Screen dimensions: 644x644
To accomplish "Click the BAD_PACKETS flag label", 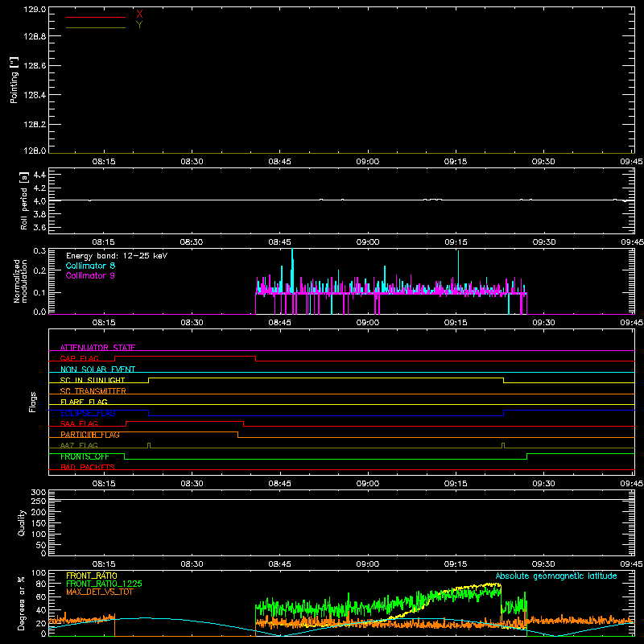I will click(88, 467).
